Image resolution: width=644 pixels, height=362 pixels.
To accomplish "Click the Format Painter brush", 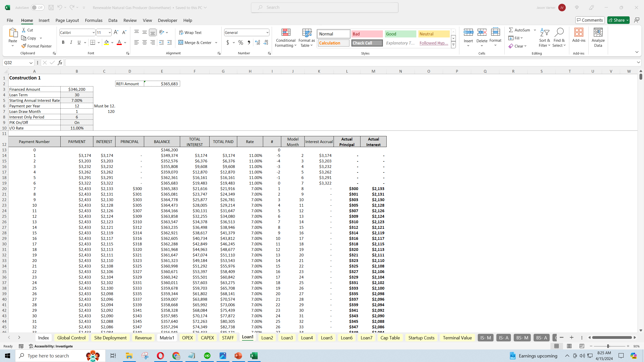I will click(36, 46).
